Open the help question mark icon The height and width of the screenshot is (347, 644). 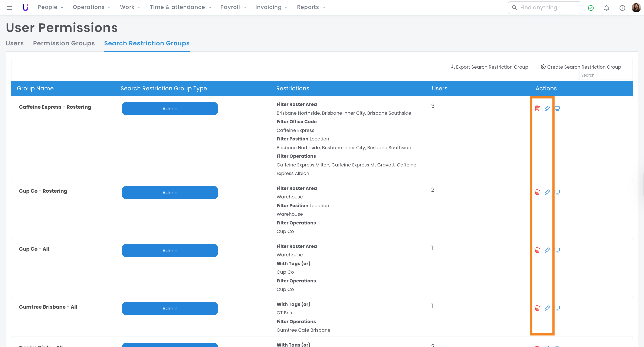[622, 8]
